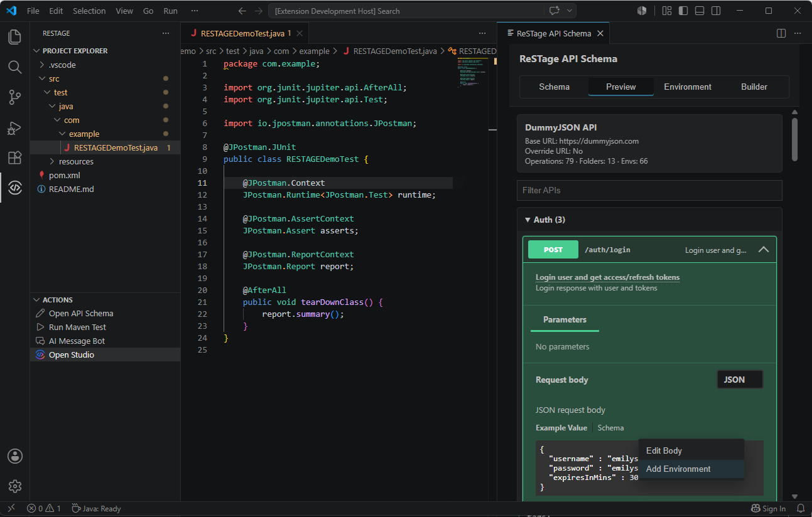Click the API schema panel vertical scrollbar
The width and height of the screenshot is (812, 517).
click(x=794, y=138)
